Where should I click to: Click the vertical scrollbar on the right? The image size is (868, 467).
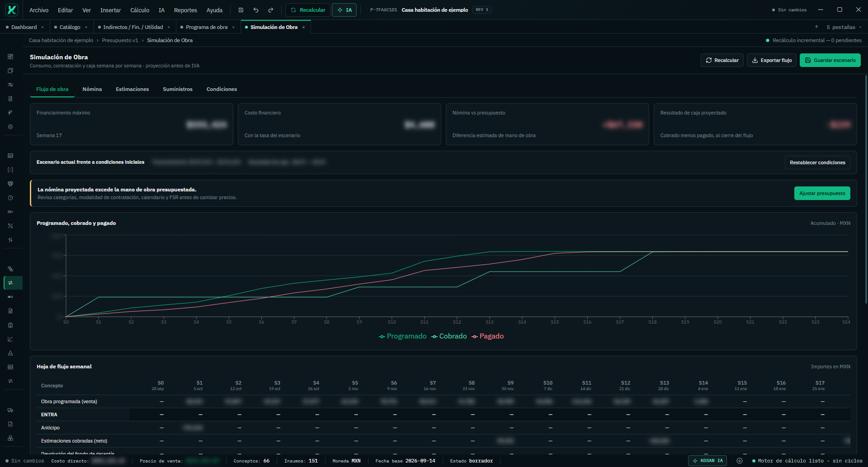point(866,189)
